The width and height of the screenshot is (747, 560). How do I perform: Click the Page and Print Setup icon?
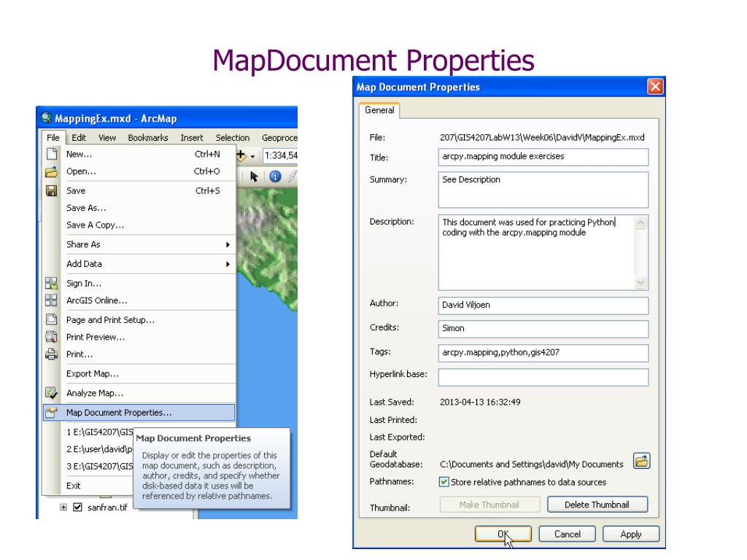click(52, 319)
